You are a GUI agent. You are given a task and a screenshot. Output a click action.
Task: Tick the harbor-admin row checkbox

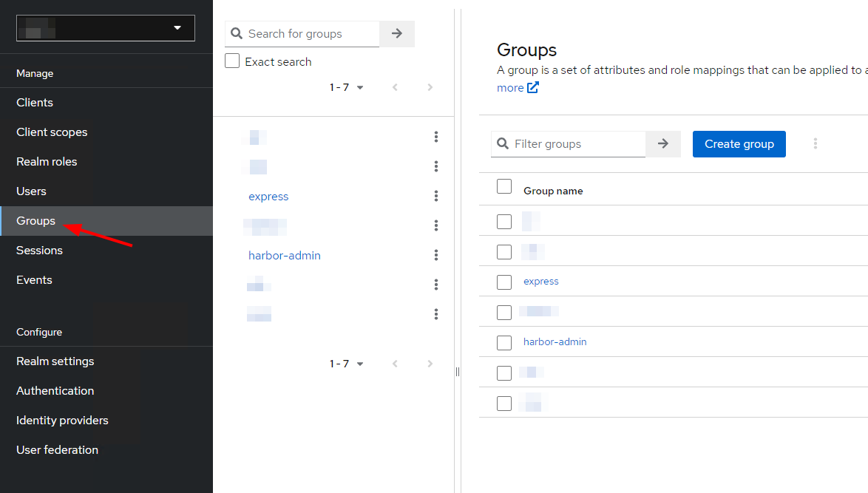point(504,342)
